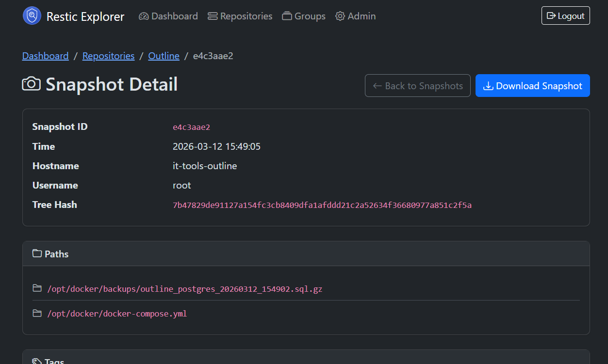Click hostname value it-tools-outline
608x364 pixels.
(x=205, y=166)
